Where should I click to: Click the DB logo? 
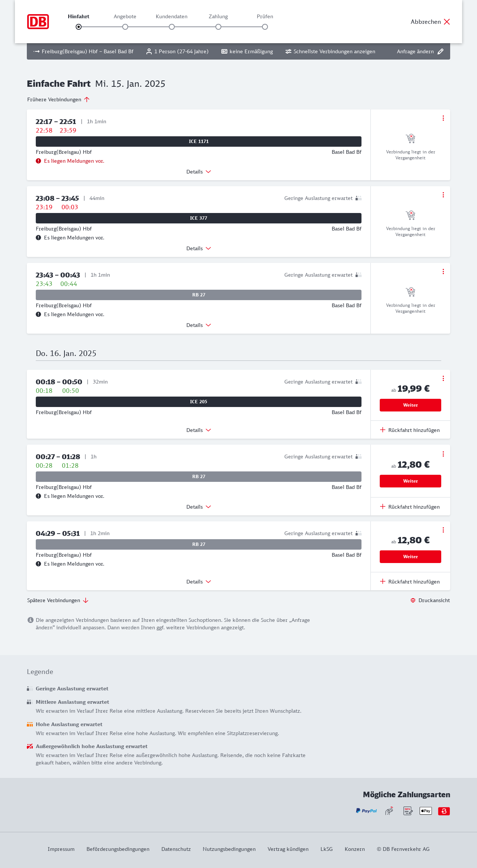pyautogui.click(x=38, y=22)
